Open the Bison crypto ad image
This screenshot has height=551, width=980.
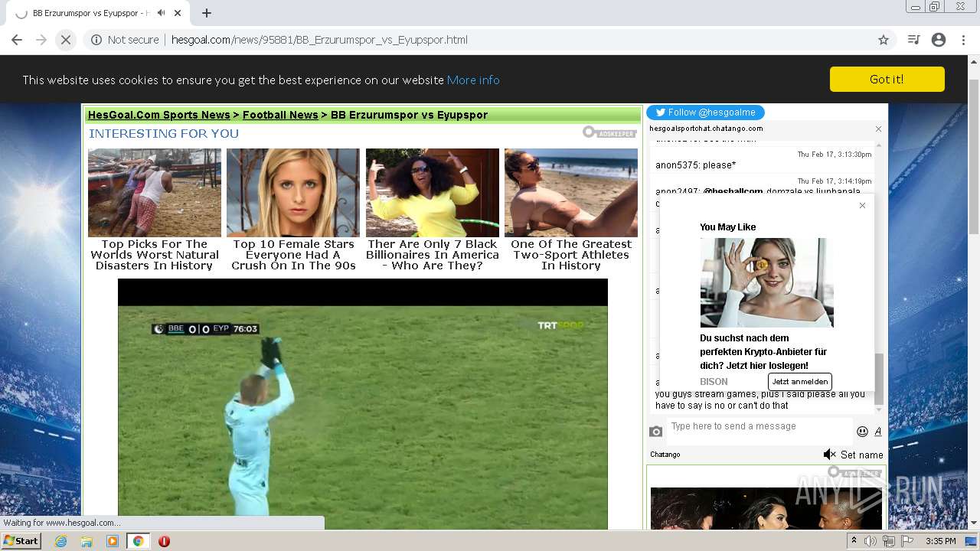click(766, 282)
